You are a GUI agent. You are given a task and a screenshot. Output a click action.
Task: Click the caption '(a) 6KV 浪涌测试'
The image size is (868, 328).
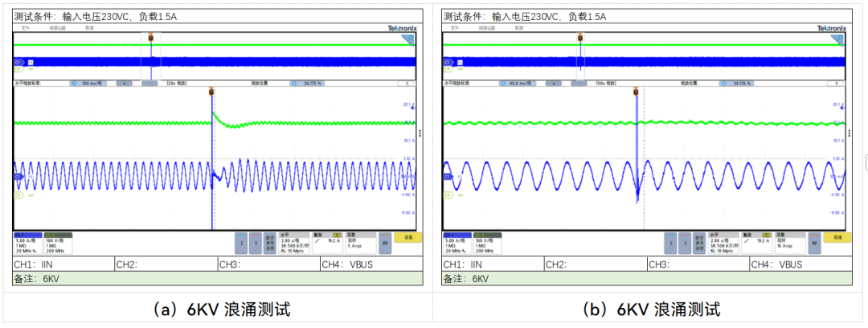point(219,310)
